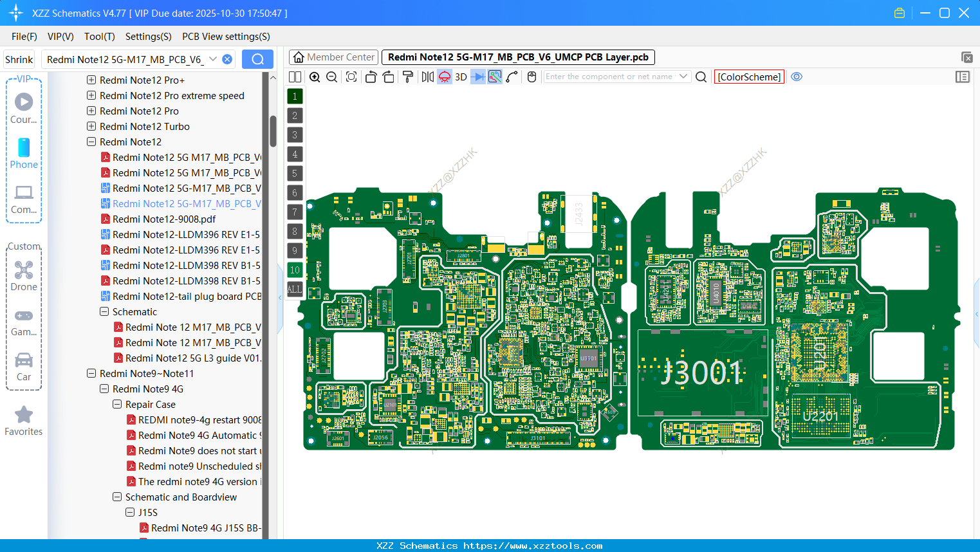980x552 pixels.
Task: Activate the flip/mirror board view icon
Action: [427, 77]
